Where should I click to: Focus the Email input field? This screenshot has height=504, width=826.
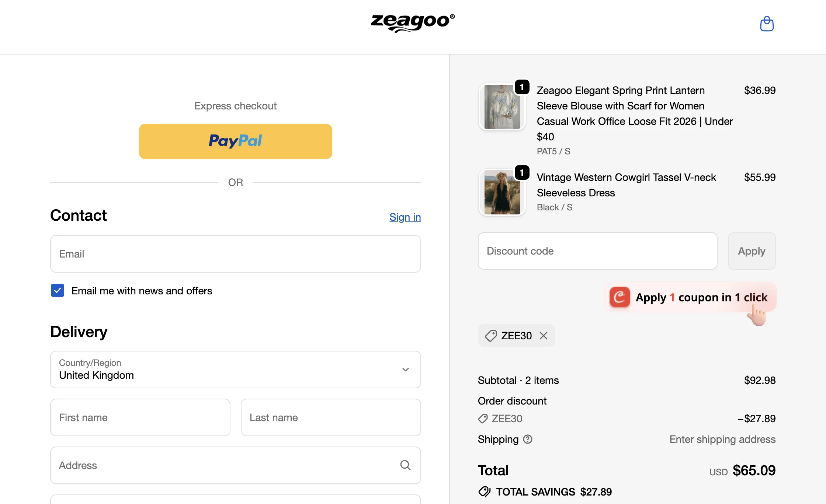[236, 254]
